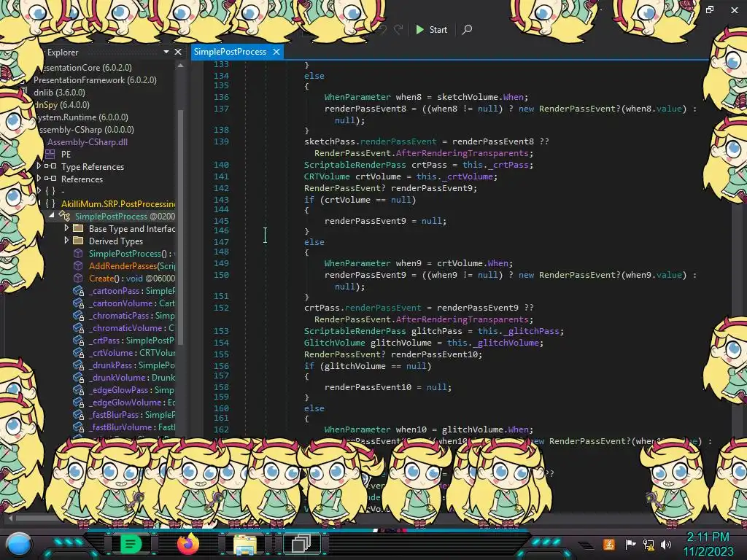Click the PE node icon

50,154
